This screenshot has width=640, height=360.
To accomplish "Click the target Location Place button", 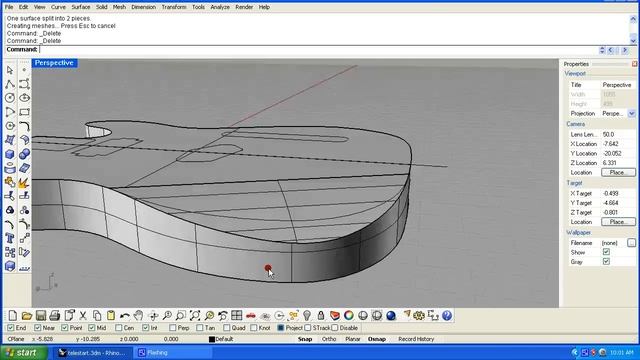I will click(618, 222).
